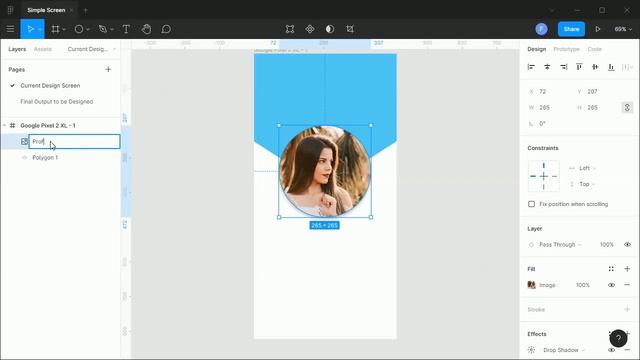Collapse the Google Pixel 2 XL frame
This screenshot has width=640, height=360.
click(x=4, y=125)
